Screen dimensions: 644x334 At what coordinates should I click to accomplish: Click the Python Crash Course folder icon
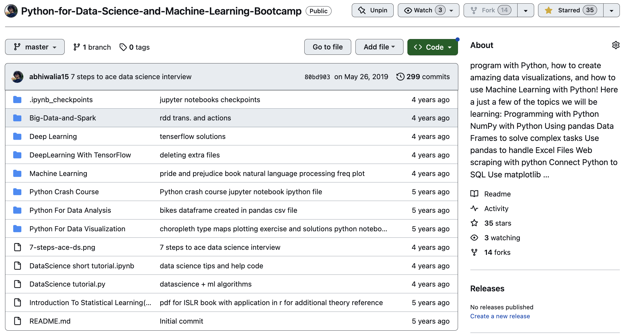(17, 192)
